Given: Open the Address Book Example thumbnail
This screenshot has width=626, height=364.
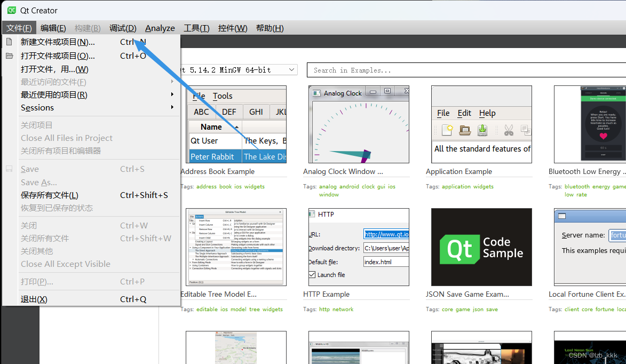Looking at the screenshot, I should point(236,124).
